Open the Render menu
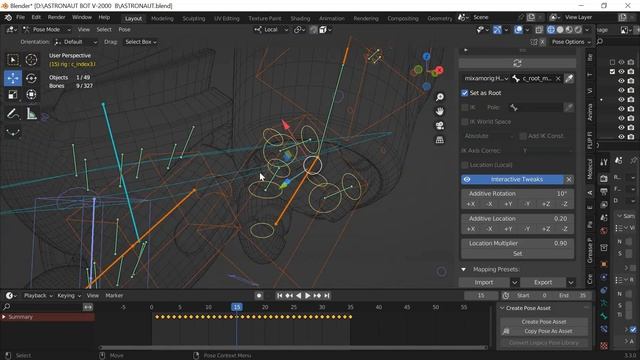This screenshot has height=360, width=640. (56, 18)
